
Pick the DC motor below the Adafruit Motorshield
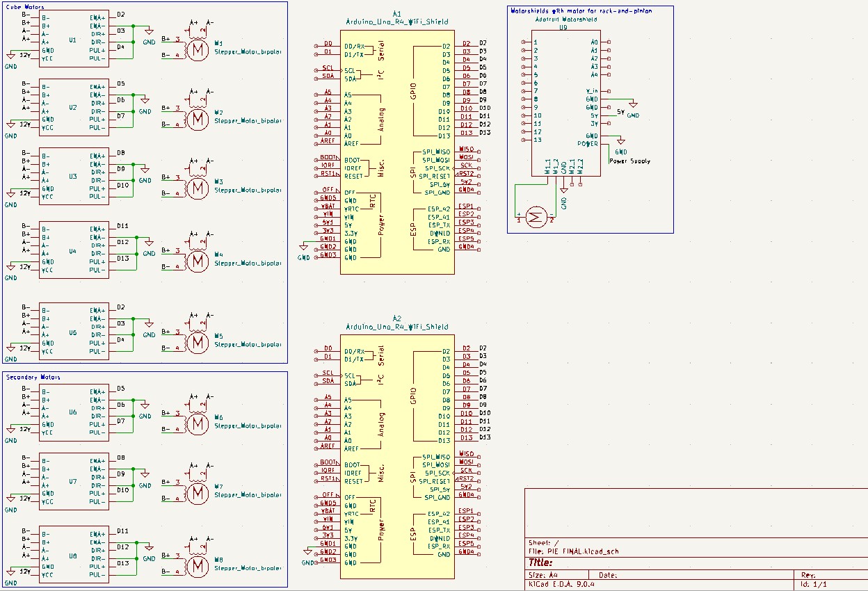536,217
